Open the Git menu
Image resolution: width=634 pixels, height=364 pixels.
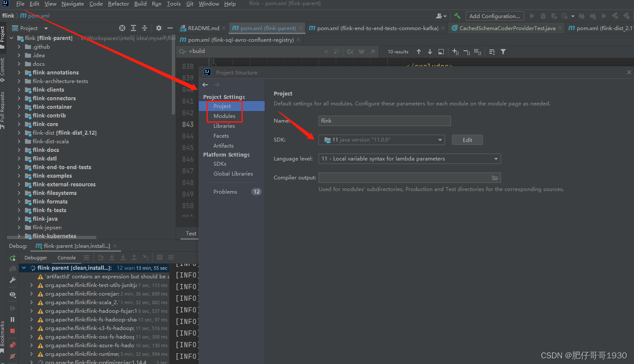pyautogui.click(x=190, y=4)
